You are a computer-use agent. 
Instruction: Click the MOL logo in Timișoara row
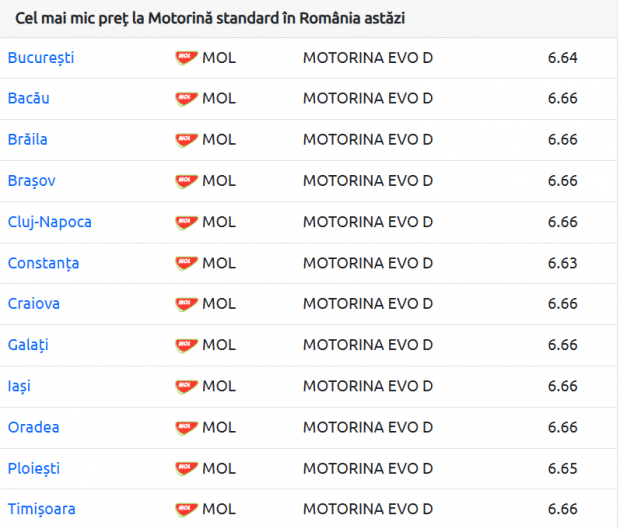pos(187,510)
